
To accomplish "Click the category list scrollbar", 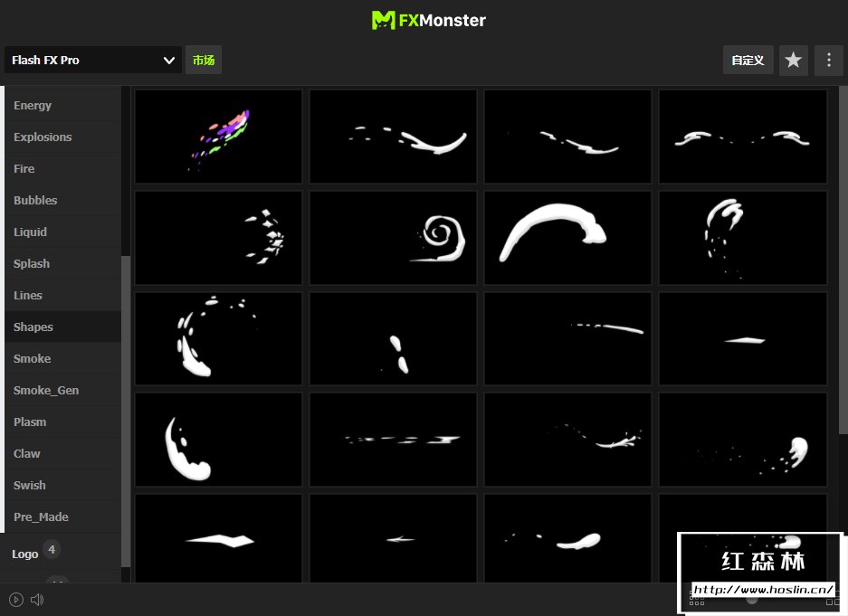I will pos(126,411).
